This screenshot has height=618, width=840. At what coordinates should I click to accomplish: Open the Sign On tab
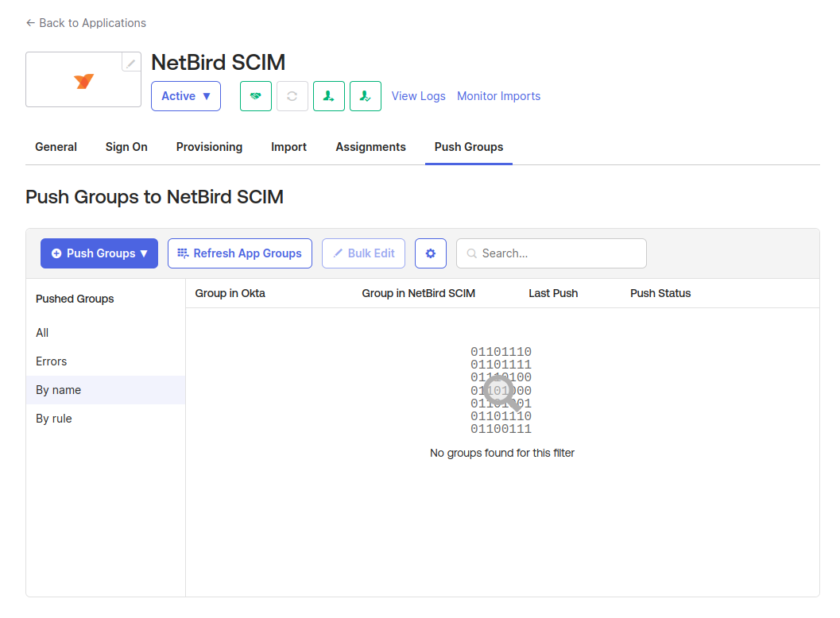click(x=126, y=147)
